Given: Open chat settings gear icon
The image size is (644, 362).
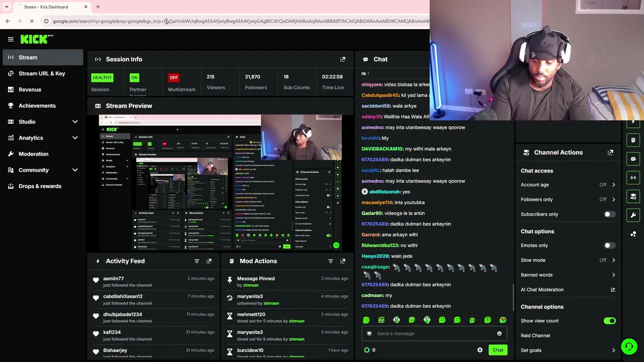Looking at the screenshot, I should (x=480, y=350).
